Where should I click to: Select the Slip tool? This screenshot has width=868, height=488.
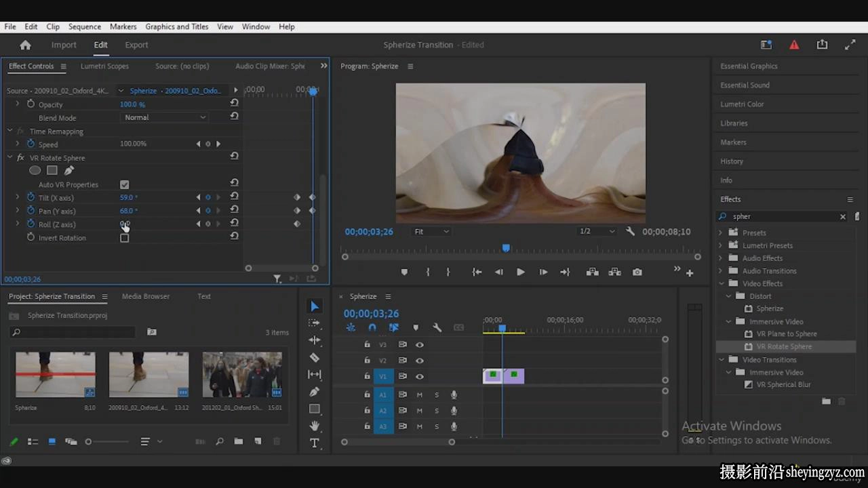pyautogui.click(x=314, y=374)
